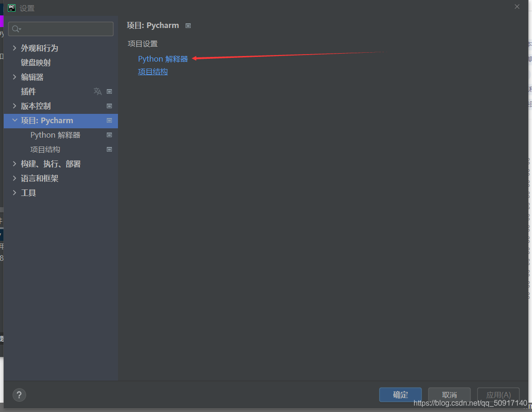Open the Python 解释器 link in main panel
The width and height of the screenshot is (532, 412).
click(163, 59)
